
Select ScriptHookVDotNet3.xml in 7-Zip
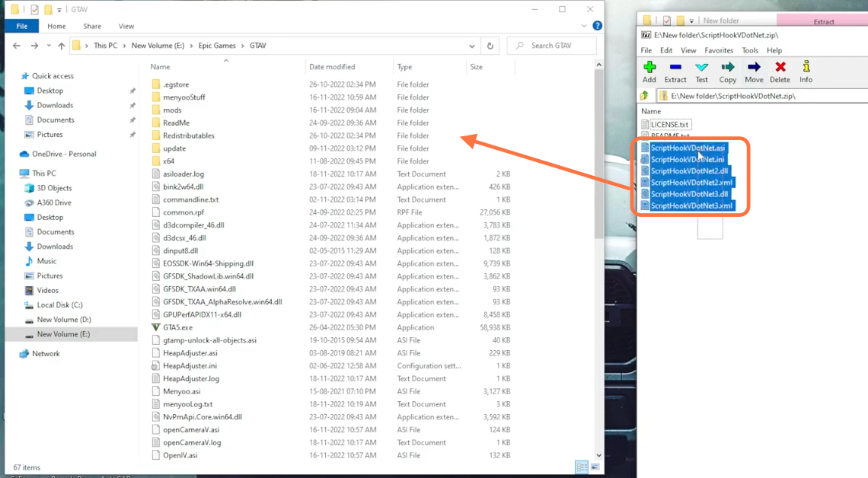[691, 206]
